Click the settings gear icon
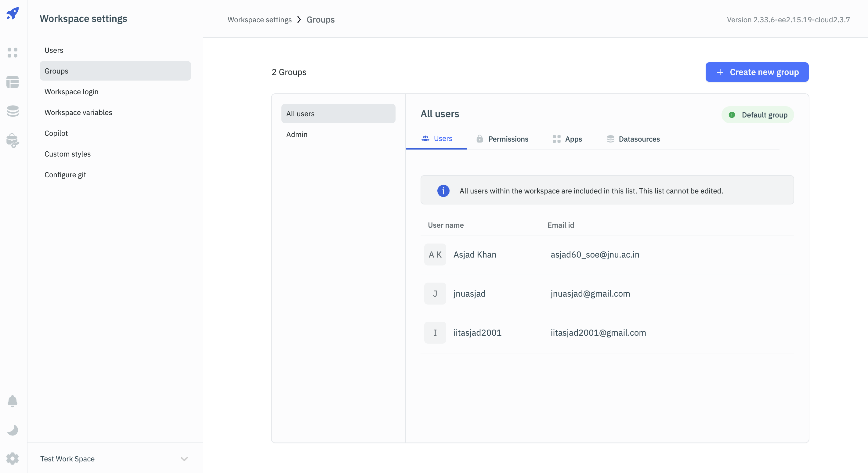The width and height of the screenshot is (868, 473). [13, 458]
